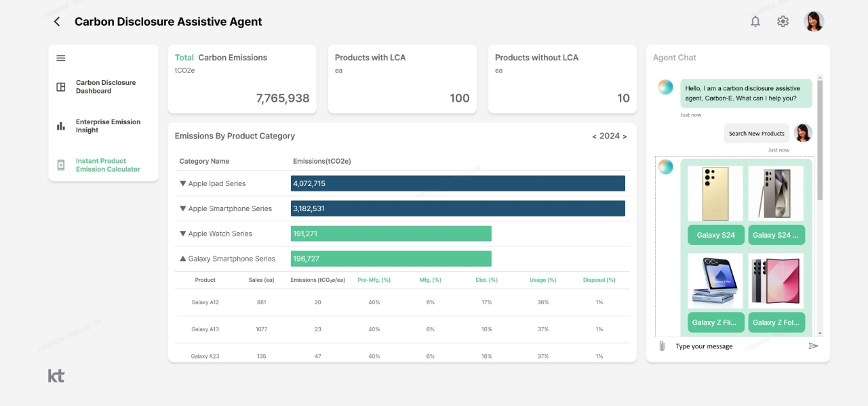Image resolution: width=868 pixels, height=406 pixels.
Task: Click the Galaxy Z Flip phone image
Action: [715, 281]
